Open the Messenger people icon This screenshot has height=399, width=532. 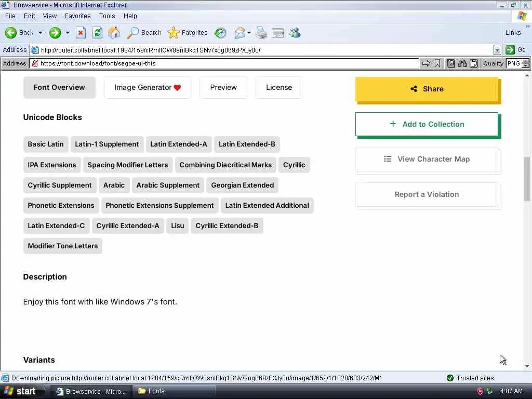tap(295, 33)
